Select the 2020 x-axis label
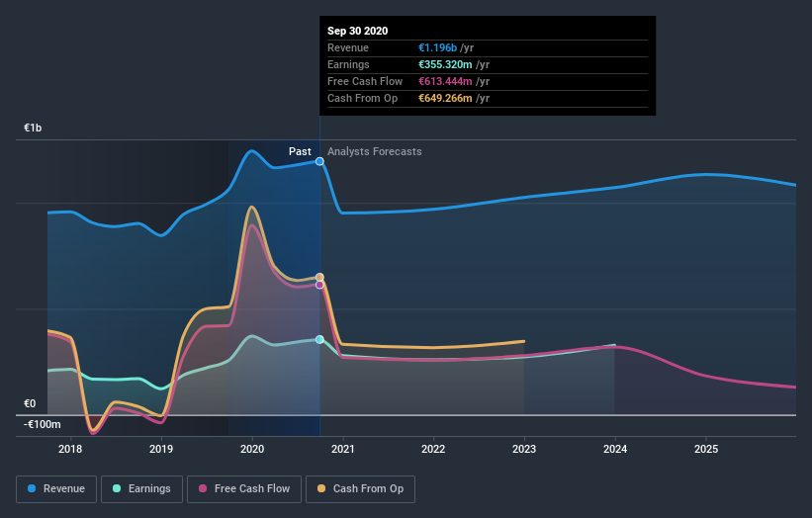This screenshot has height=518, width=812. click(252, 449)
